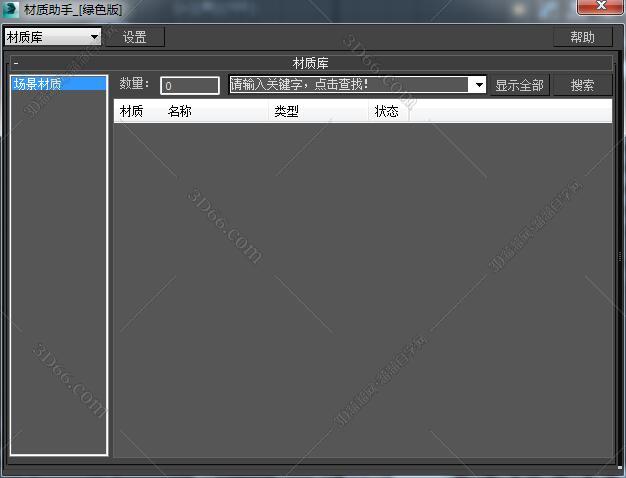This screenshot has height=478, width=626.
Task: Expand the keyword search dropdown arrow
Action: pos(479,86)
